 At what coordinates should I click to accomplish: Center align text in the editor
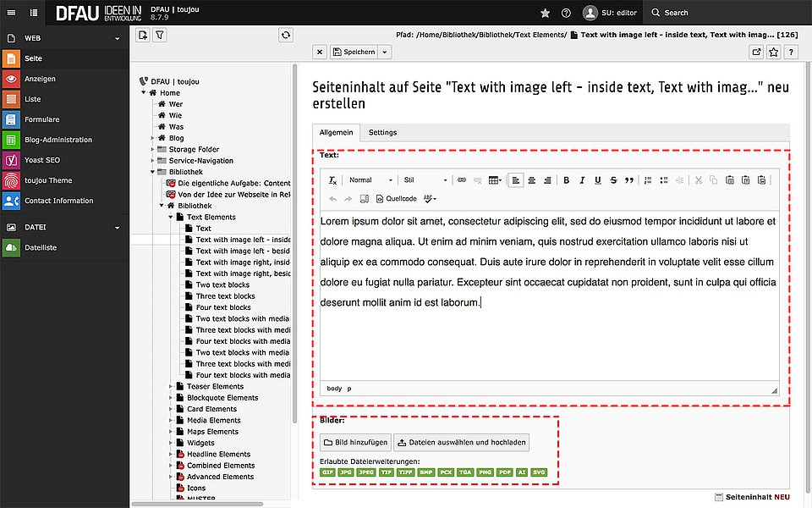[531, 179]
